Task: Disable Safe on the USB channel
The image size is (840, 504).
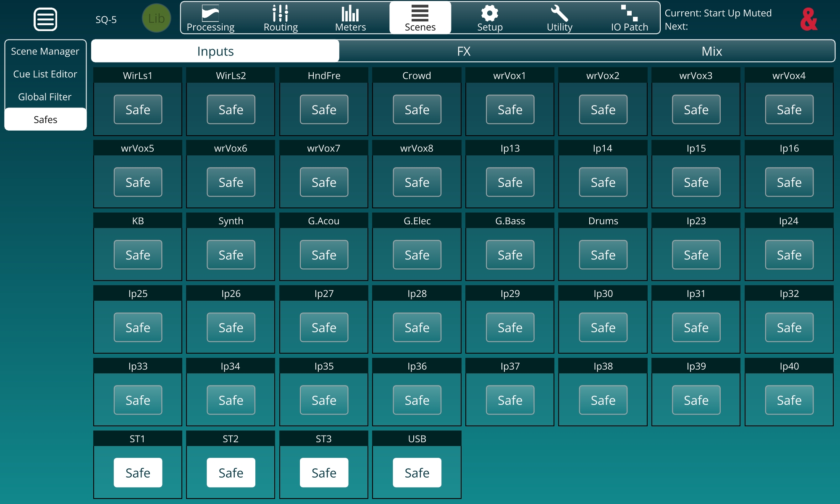Action: pos(417,472)
